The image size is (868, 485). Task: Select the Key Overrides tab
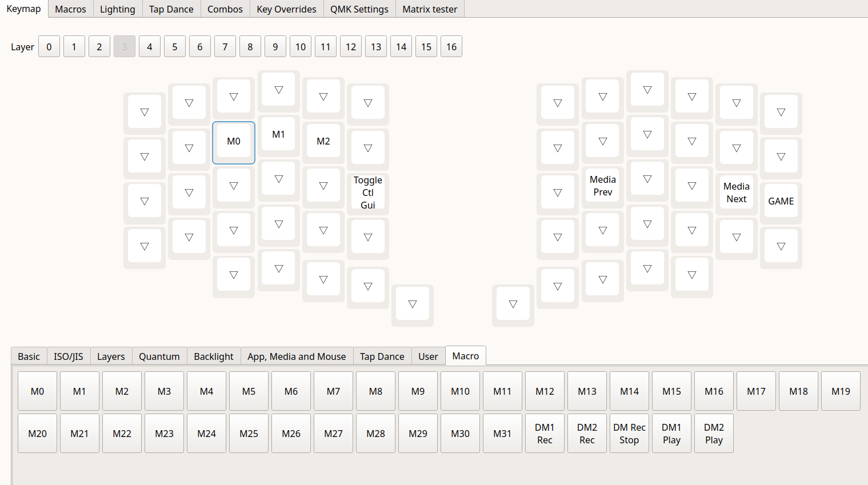(286, 9)
